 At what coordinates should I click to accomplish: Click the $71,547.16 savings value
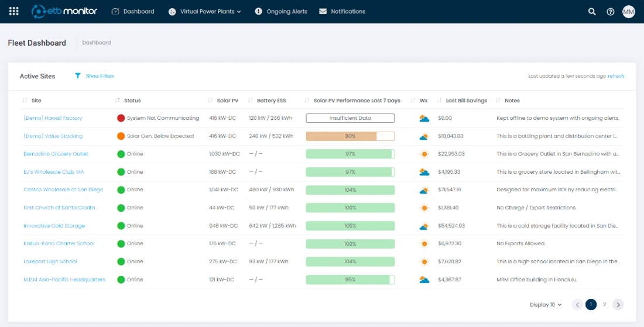pyautogui.click(x=449, y=190)
